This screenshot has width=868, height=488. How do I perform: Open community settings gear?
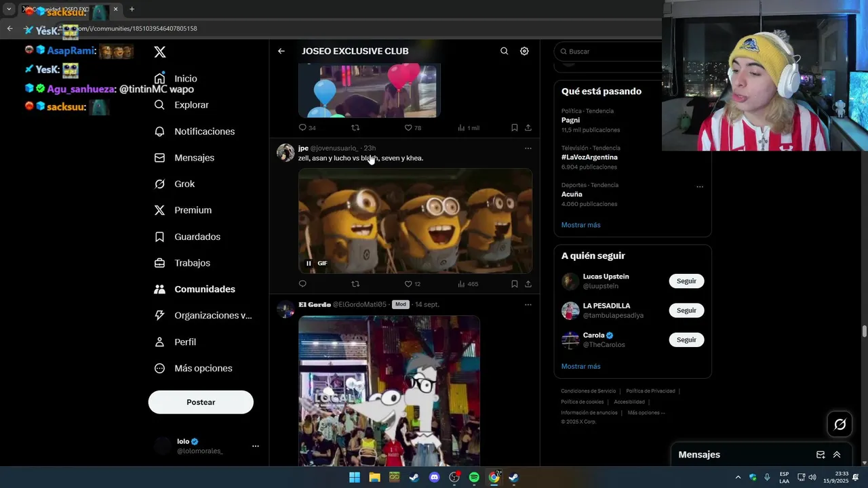524,51
